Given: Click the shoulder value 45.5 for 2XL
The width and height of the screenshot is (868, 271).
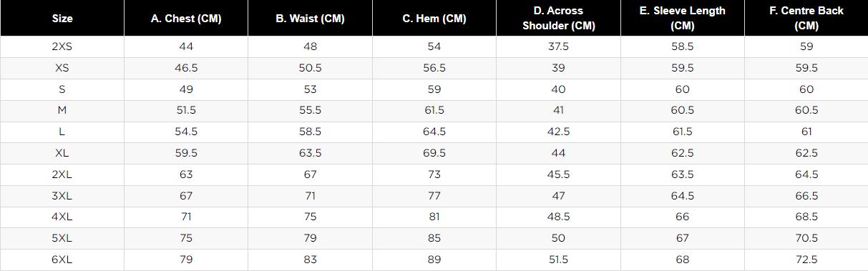Looking at the screenshot, I should point(558,174).
